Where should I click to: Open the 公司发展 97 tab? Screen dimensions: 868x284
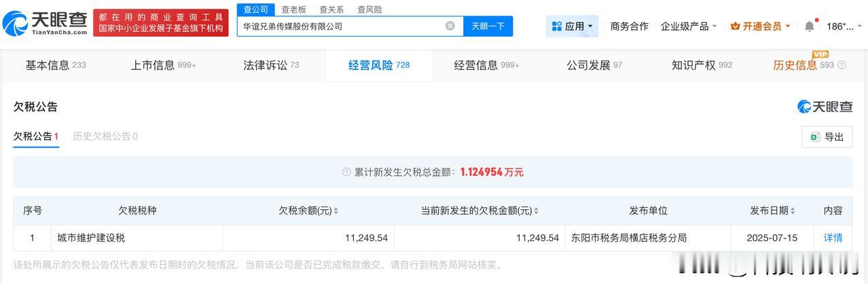click(x=594, y=65)
